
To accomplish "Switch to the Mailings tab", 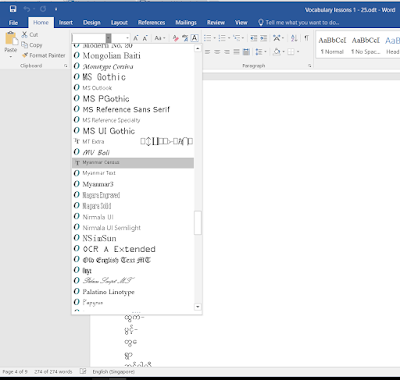I will (186, 22).
